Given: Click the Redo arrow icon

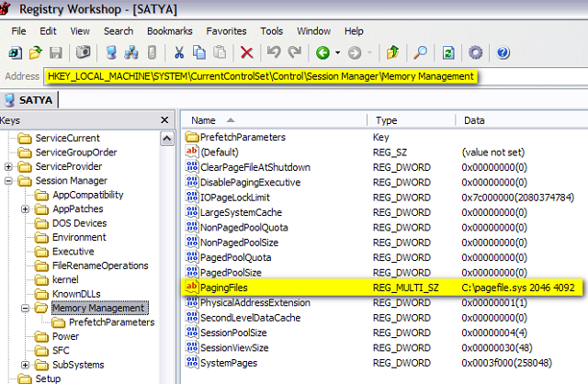Looking at the screenshot, I should click(295, 52).
